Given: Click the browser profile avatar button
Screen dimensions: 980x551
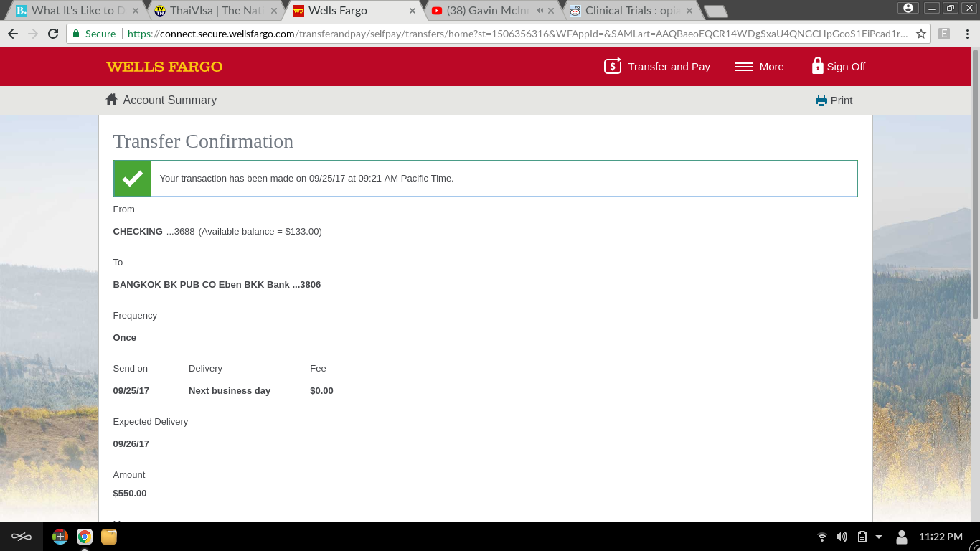Looking at the screenshot, I should pyautogui.click(x=908, y=8).
